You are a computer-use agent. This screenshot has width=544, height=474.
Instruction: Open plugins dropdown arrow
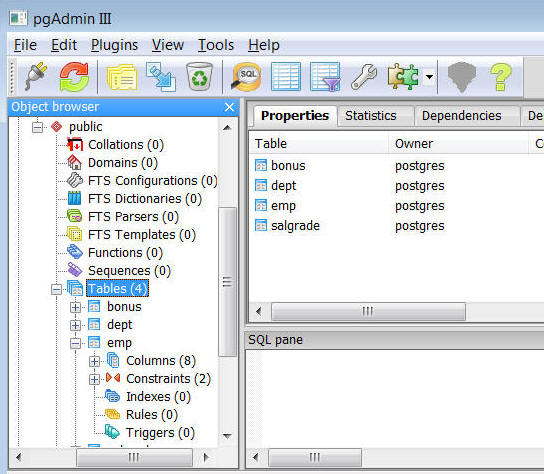click(x=430, y=76)
